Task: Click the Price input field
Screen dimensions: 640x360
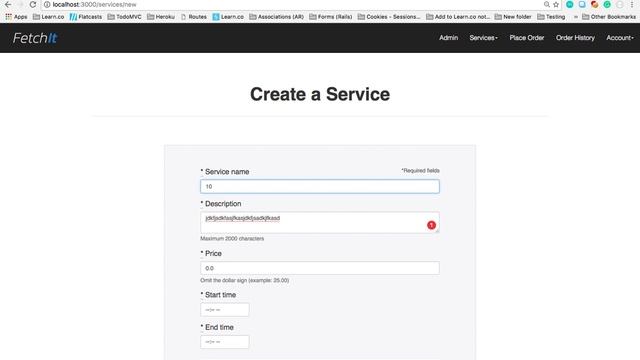Action: (320, 268)
